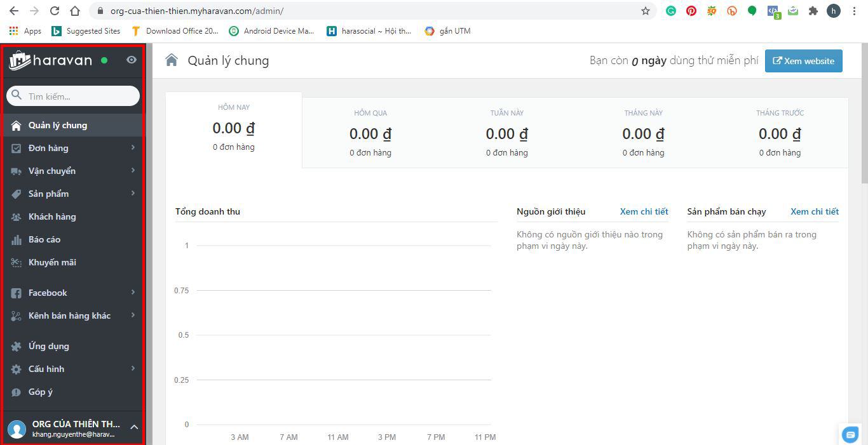Click the Sản phẩm tag icon

click(17, 194)
